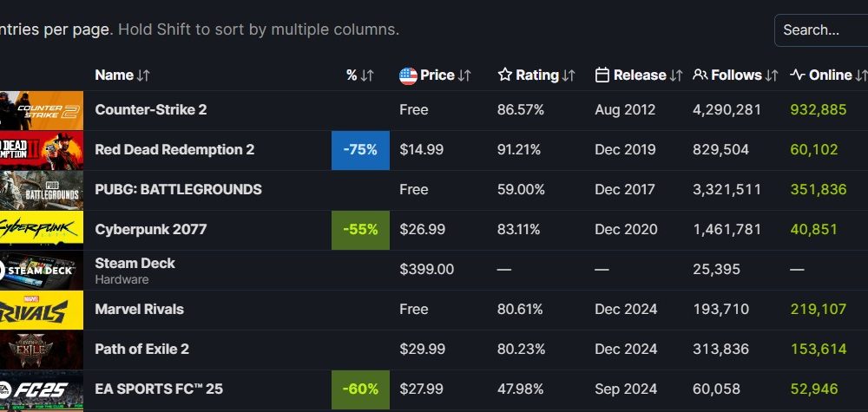Open EA Sports FC25 thumbnail
868x412 pixels.
(x=42, y=390)
